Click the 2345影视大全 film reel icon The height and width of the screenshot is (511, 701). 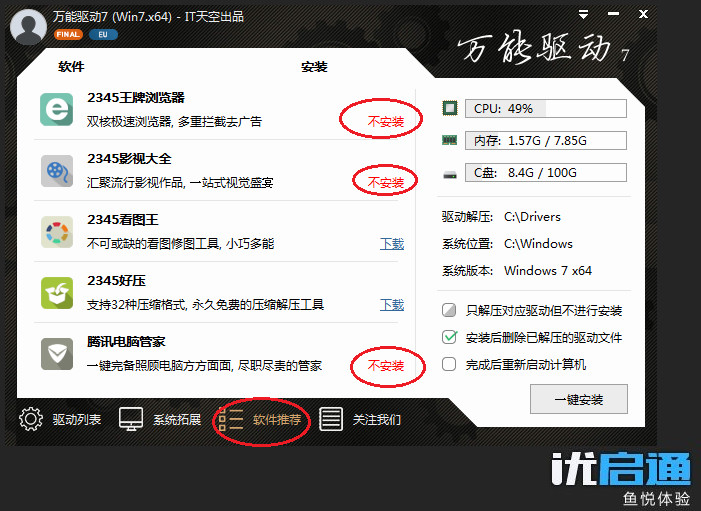57,171
